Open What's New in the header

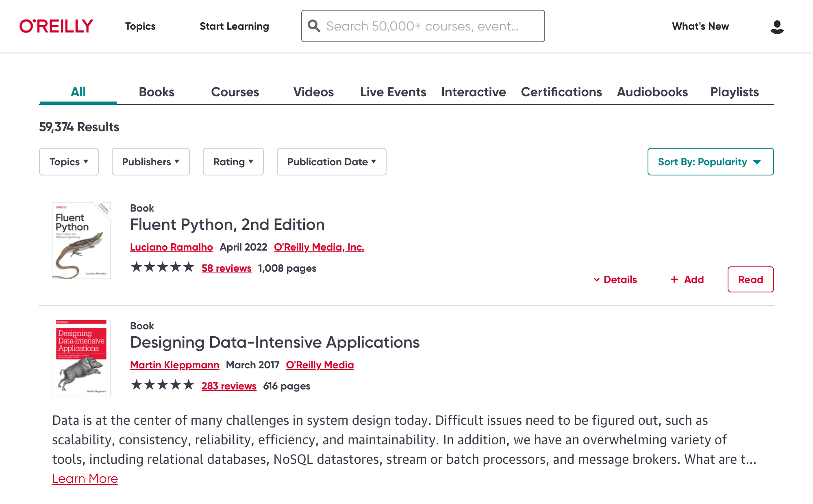click(700, 26)
